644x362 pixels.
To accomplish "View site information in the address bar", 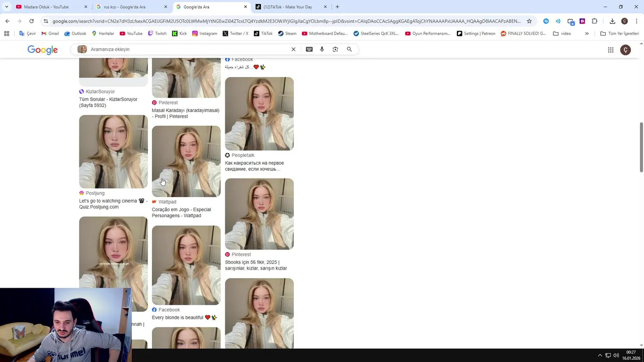I will click(x=46, y=21).
